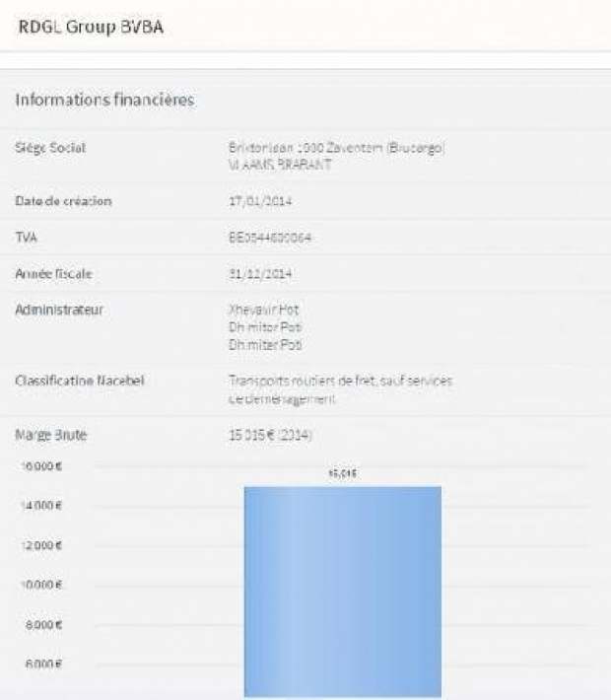611x700 pixels.
Task: Click the RDGL Group BVBA page title
Action: pyautogui.click(x=91, y=27)
